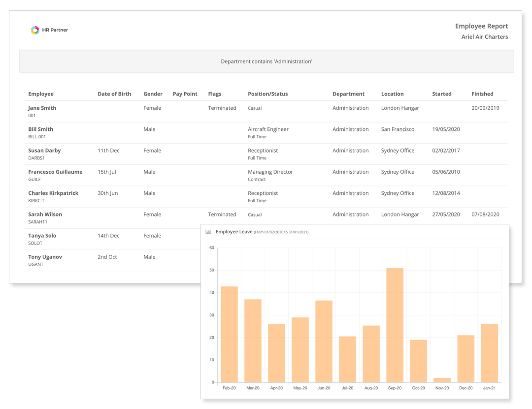Click the Department contains 'Administration' filter banner
532x409 pixels.
pos(266,62)
